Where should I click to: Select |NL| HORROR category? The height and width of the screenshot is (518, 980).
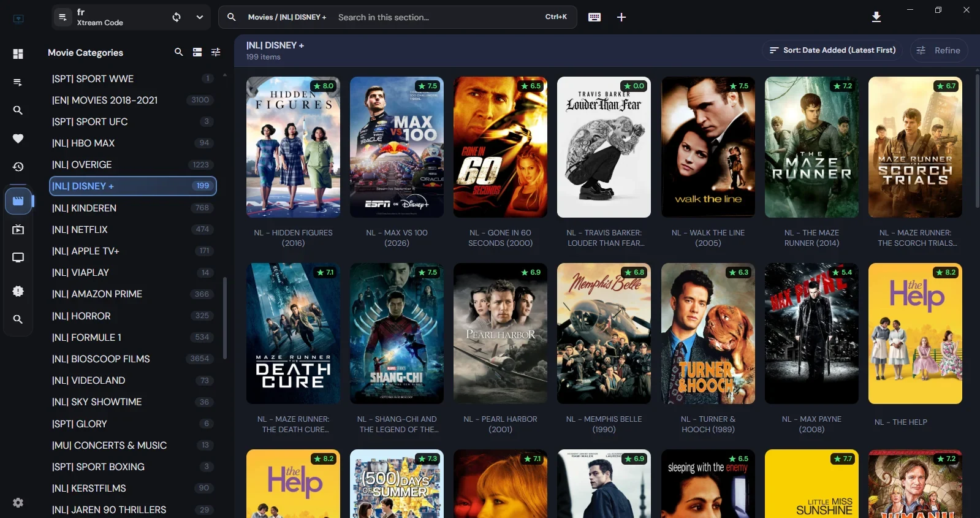[132, 316]
